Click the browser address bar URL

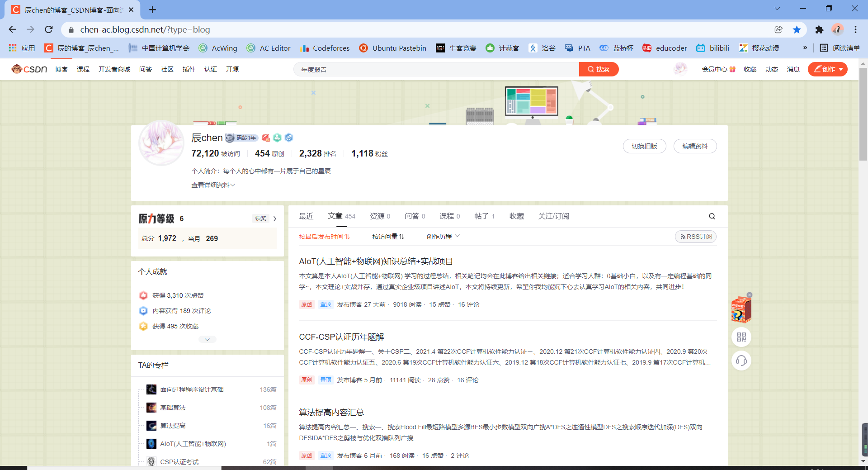tap(145, 29)
